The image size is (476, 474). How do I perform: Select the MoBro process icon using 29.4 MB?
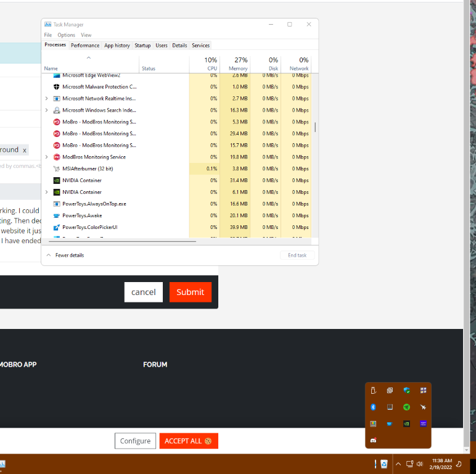pyautogui.click(x=57, y=134)
